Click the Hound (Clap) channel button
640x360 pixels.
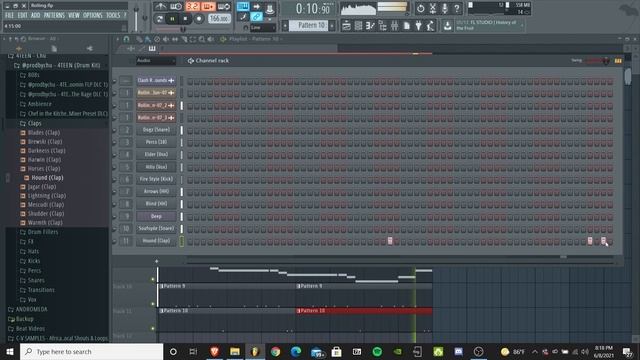coord(156,241)
